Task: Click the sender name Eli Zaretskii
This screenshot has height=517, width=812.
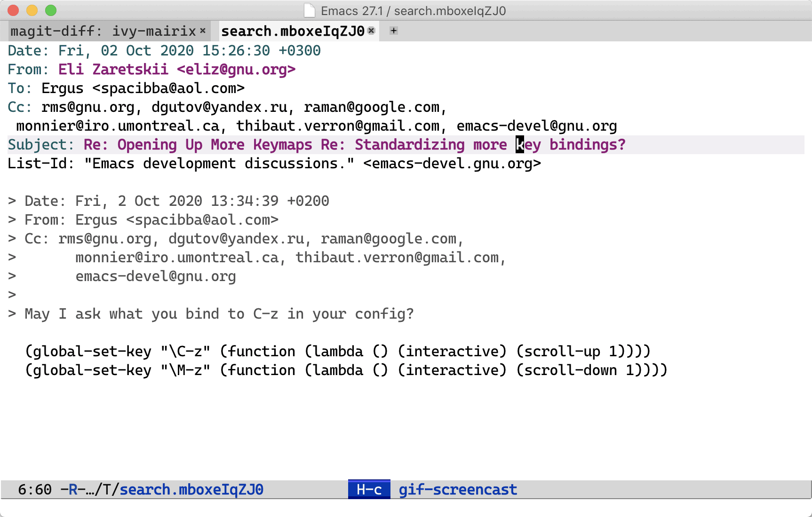Action: click(x=113, y=70)
